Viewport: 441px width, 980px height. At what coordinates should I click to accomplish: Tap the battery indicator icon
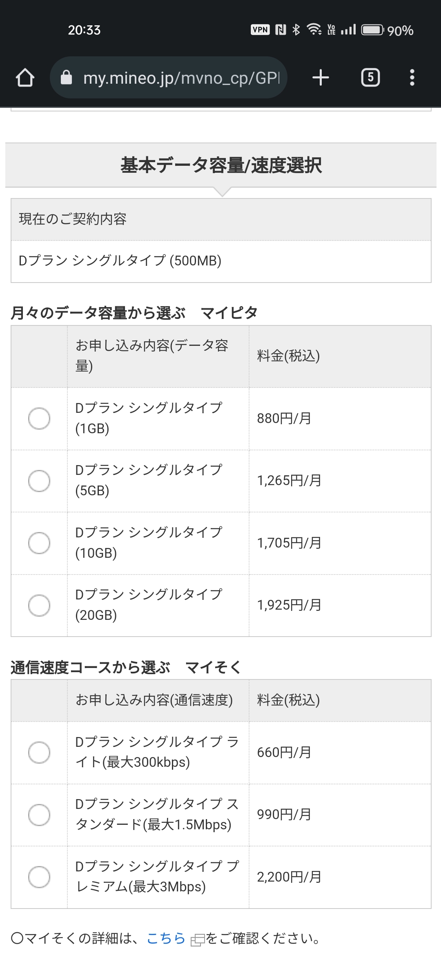pyautogui.click(x=372, y=30)
